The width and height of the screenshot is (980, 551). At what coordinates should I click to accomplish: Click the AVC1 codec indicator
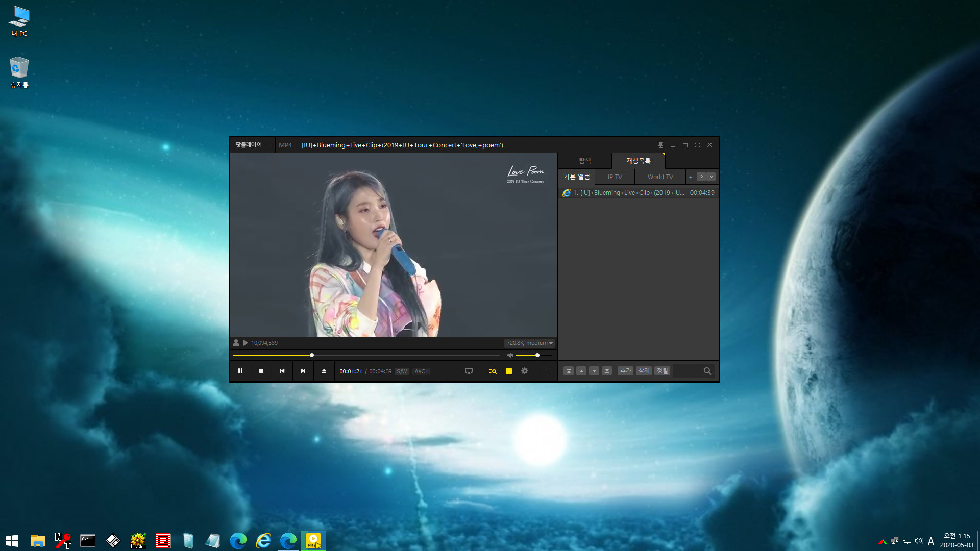(x=421, y=371)
